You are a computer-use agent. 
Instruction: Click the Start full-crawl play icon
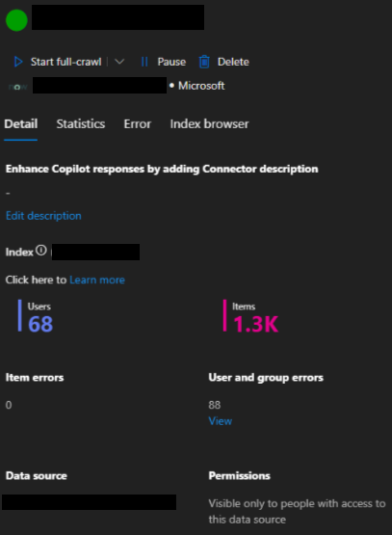(x=18, y=62)
